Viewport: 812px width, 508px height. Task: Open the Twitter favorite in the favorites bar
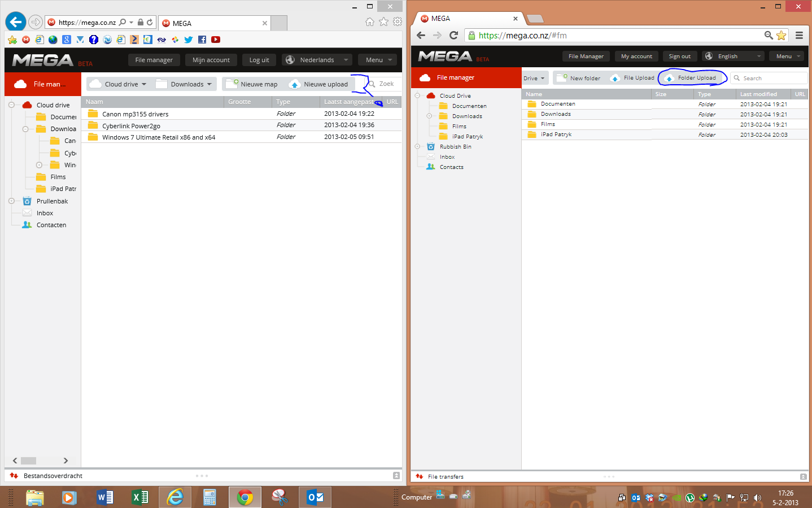[x=189, y=40]
